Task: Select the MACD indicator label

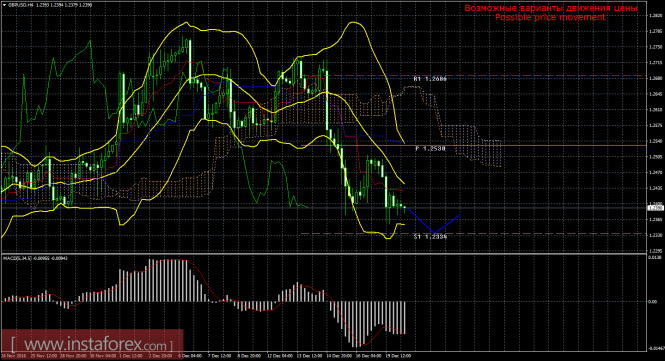Action: pyautogui.click(x=35, y=258)
